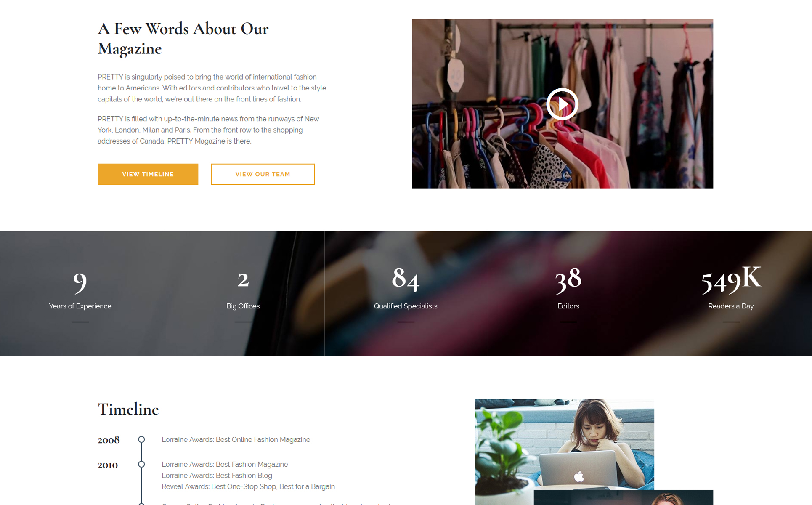
Task: Open the View Our Team button
Action: pos(263,174)
